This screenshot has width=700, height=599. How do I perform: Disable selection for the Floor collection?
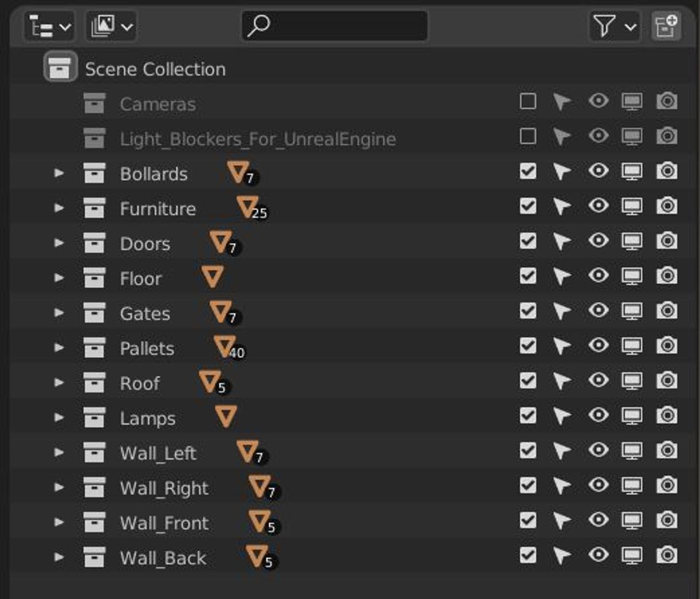pyautogui.click(x=562, y=276)
